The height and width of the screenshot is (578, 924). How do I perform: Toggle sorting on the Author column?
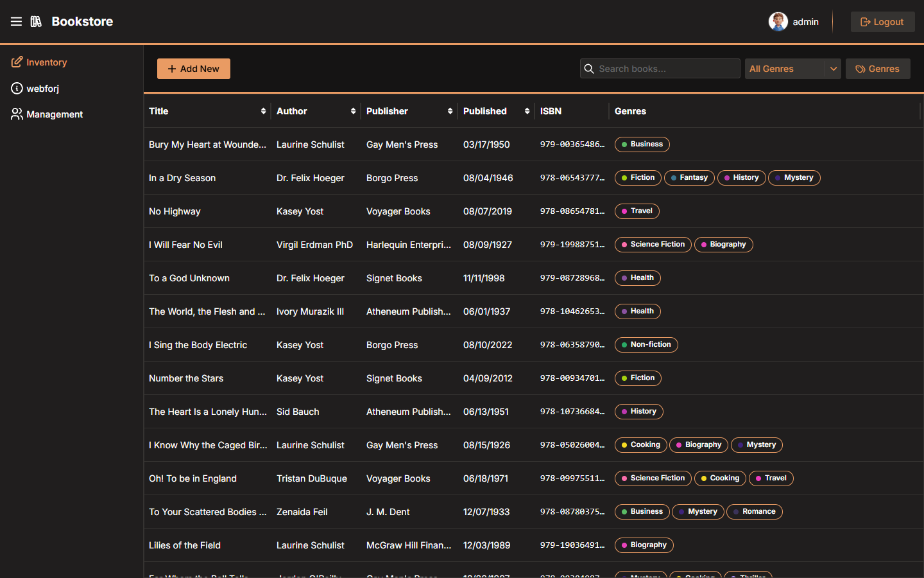click(354, 110)
